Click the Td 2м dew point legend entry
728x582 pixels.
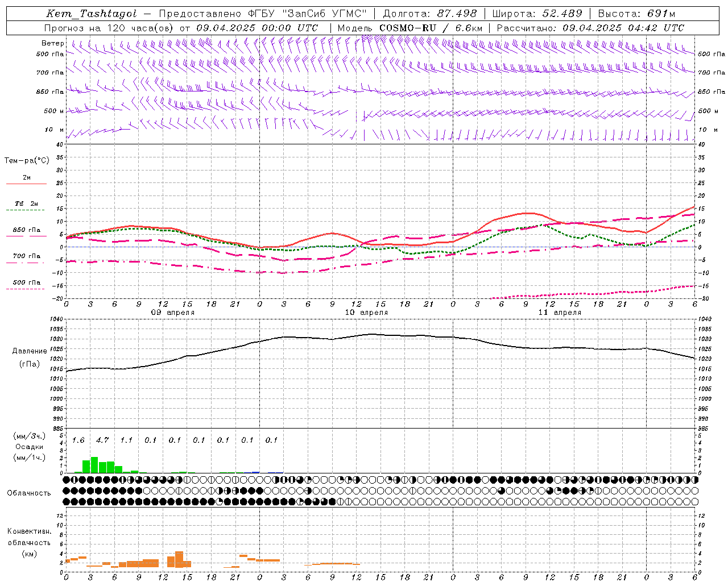[27, 203]
